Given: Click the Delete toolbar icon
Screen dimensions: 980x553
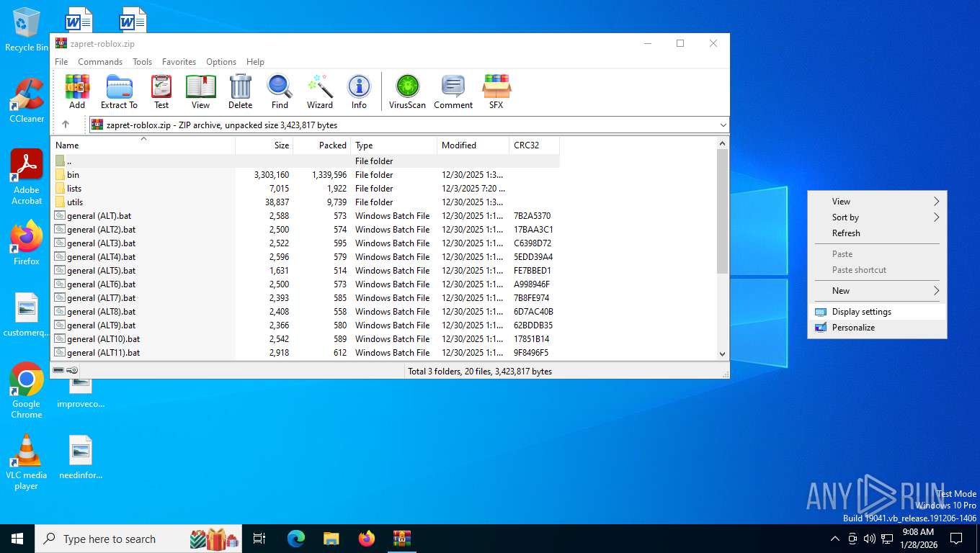Looking at the screenshot, I should [x=240, y=91].
